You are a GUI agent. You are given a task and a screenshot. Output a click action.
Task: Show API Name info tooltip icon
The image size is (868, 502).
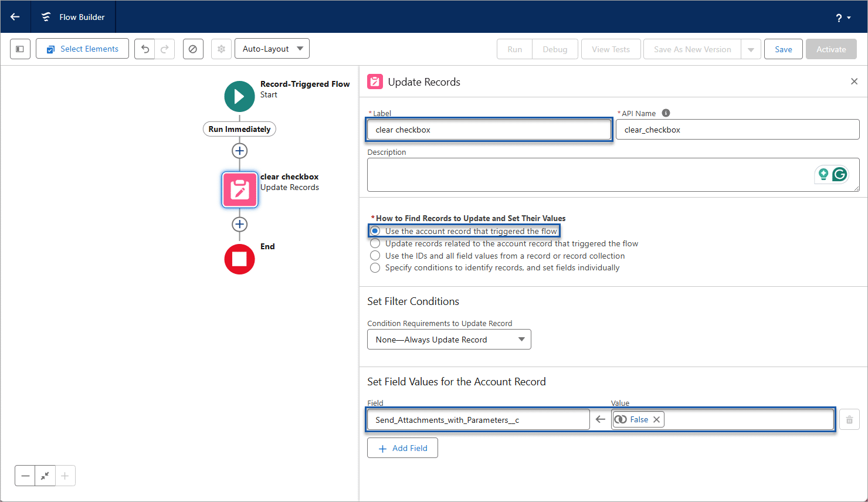[666, 113]
